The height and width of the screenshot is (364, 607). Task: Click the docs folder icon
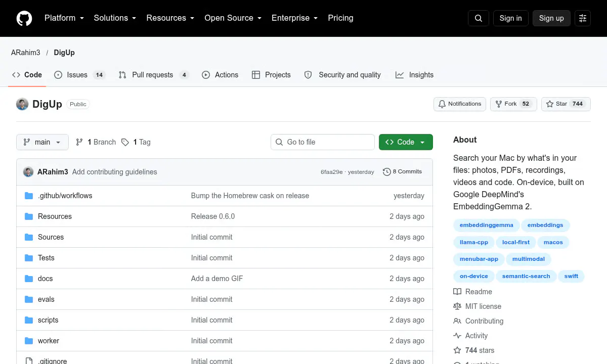29,279
